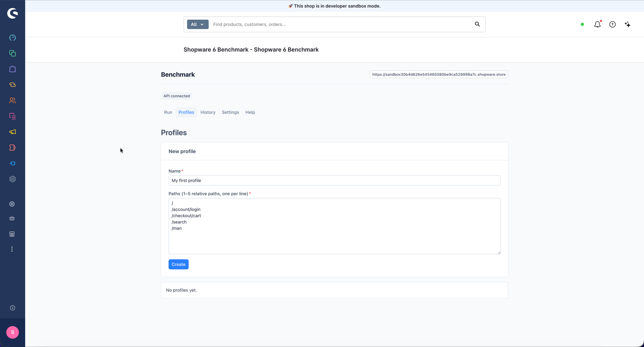Click the yellow icon below the shopping bag
This screenshot has height=347, width=644.
(13, 85)
